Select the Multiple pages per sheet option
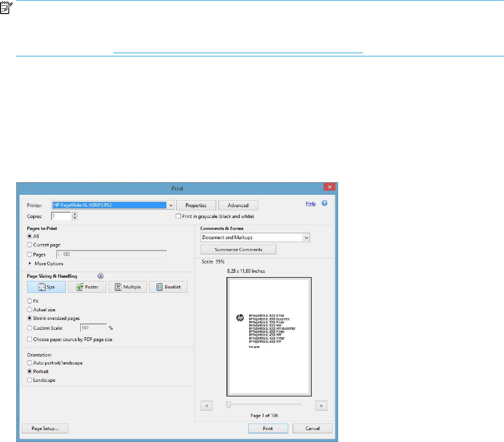The image size is (504, 442). coord(128,287)
